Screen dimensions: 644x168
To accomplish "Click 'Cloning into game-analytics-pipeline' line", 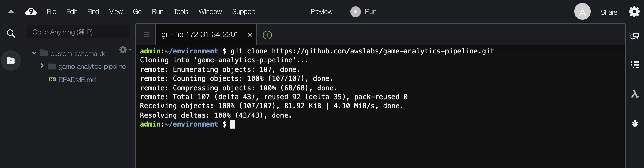I will pos(224,60).
